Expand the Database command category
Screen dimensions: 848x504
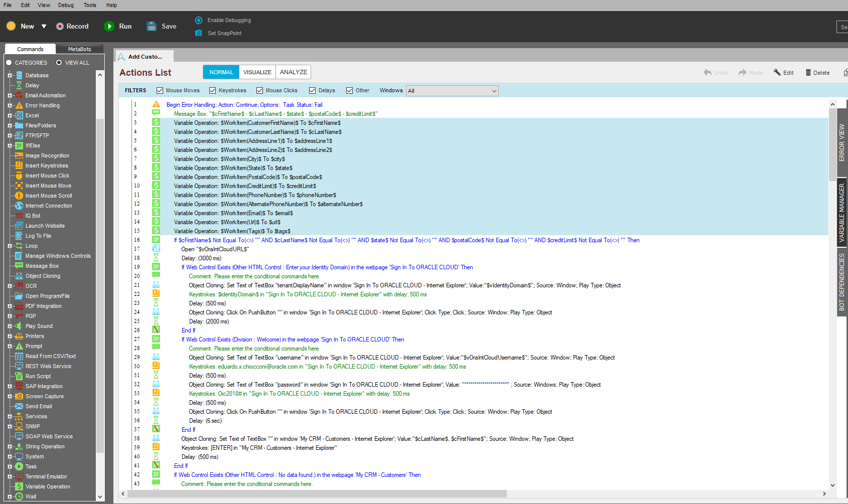click(x=10, y=75)
